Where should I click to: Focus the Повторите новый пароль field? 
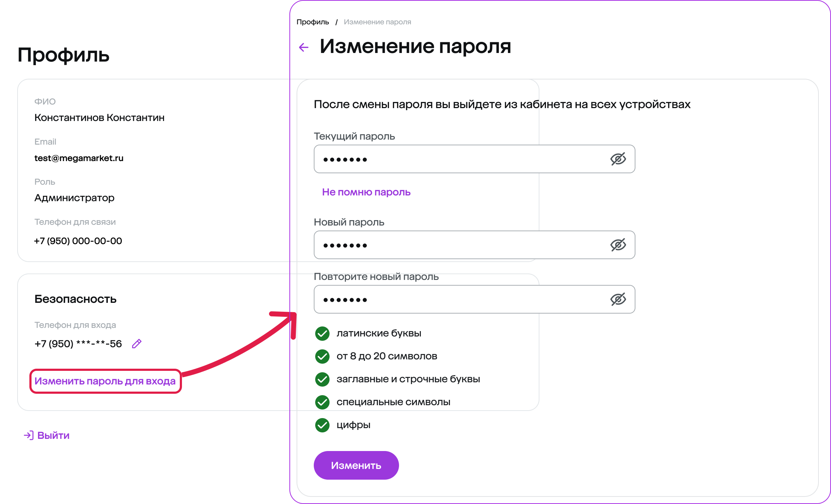475,299
